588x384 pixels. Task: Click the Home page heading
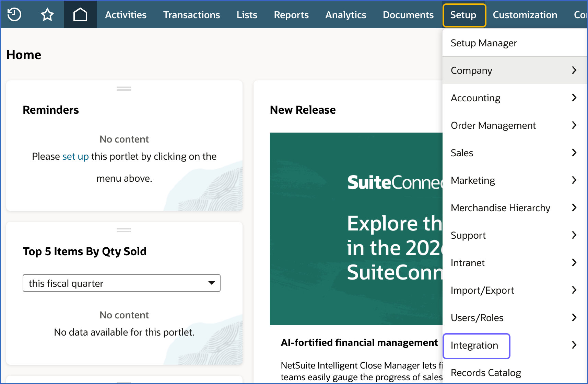(24, 55)
